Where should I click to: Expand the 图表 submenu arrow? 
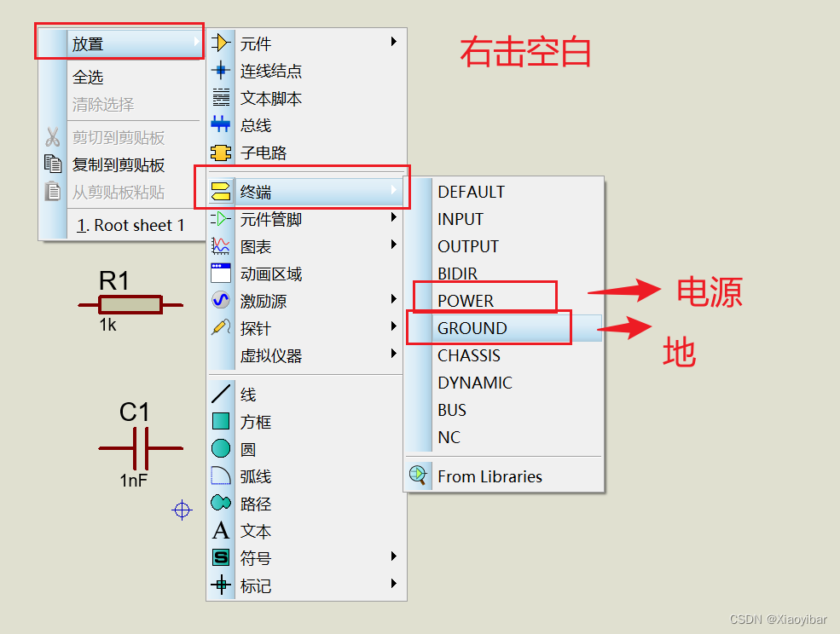[394, 245]
